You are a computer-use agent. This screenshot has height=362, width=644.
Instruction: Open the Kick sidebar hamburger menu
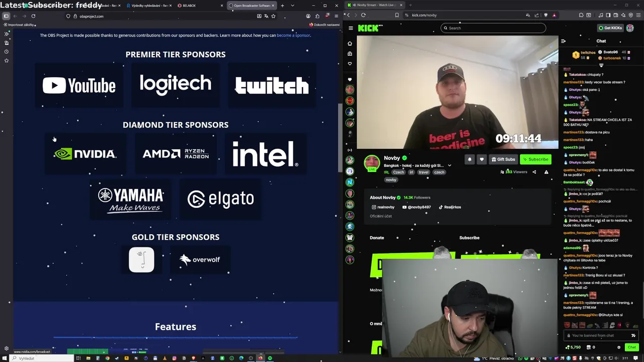(x=350, y=28)
